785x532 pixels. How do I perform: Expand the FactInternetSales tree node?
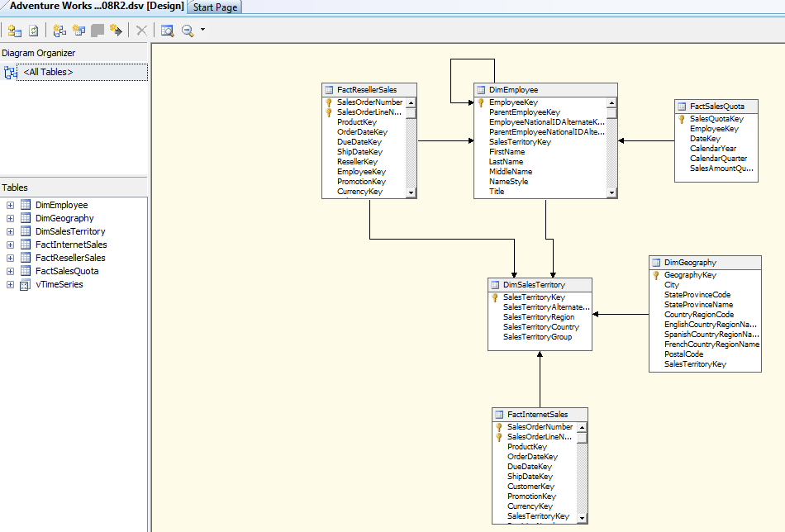pyautogui.click(x=10, y=245)
